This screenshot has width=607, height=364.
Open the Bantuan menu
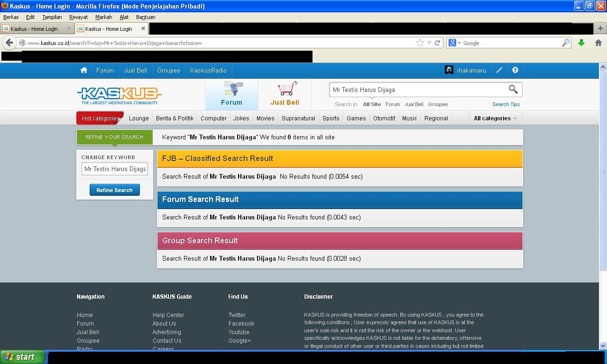(146, 17)
